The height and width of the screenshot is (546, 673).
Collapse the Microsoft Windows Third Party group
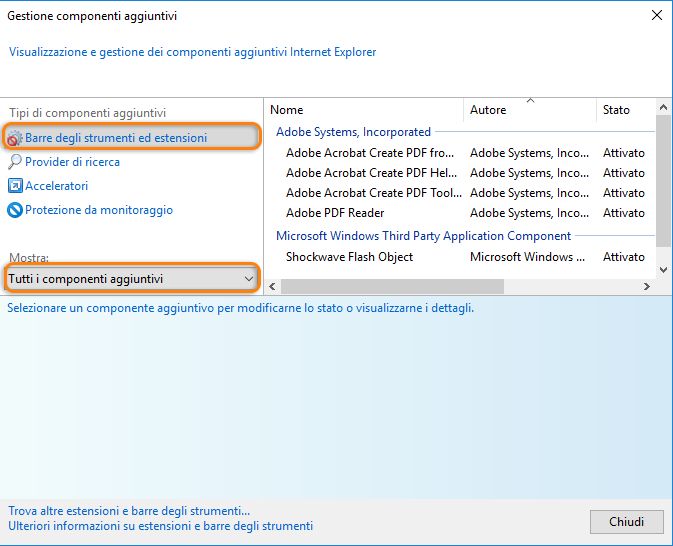pos(423,236)
